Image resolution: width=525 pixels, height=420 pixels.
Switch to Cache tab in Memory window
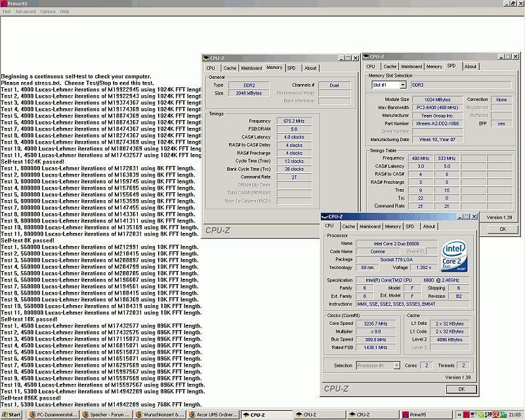(230, 68)
